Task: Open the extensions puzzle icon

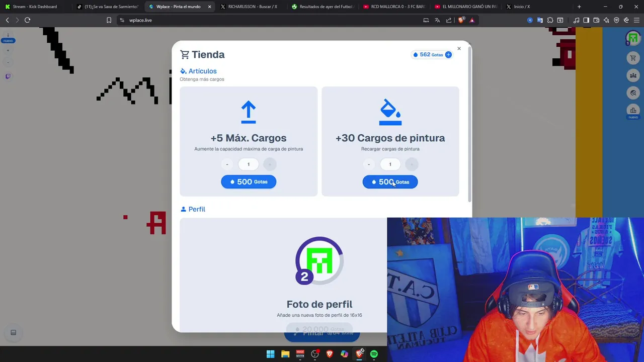Action: [x=550, y=20]
